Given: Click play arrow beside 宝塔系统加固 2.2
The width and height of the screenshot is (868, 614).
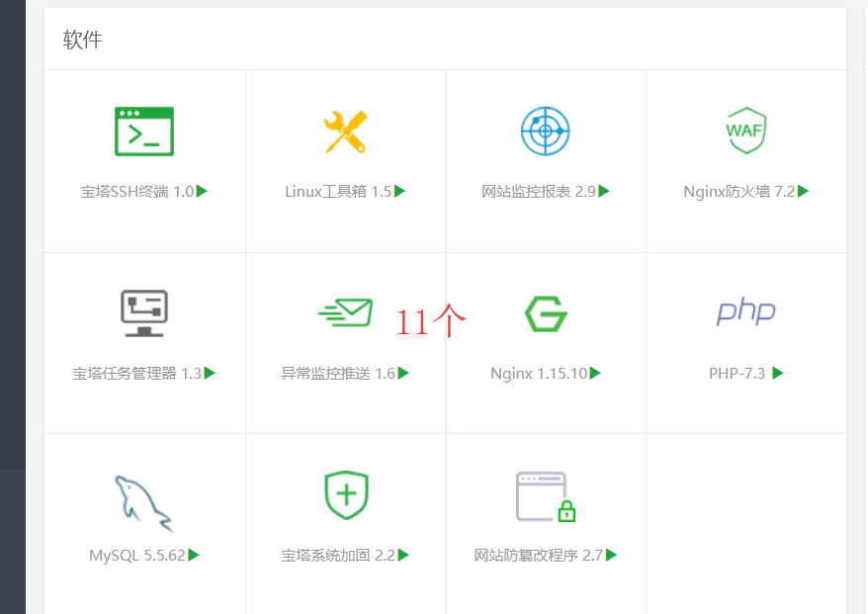Looking at the screenshot, I should 403,555.
